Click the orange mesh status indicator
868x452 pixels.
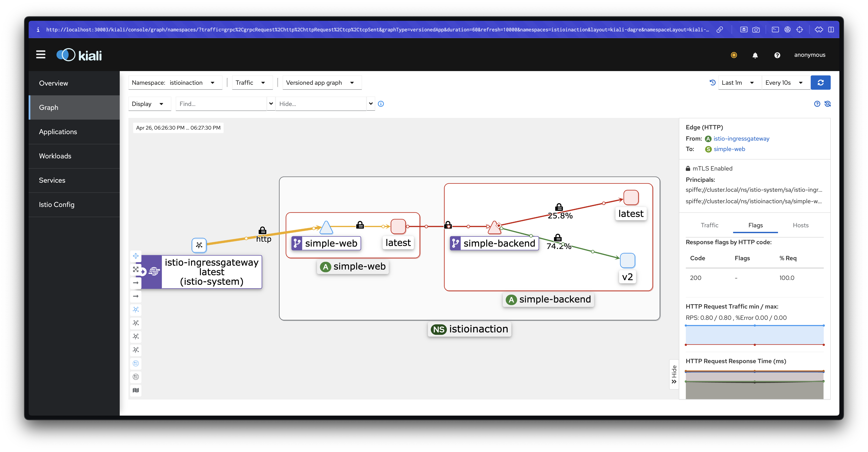(734, 55)
